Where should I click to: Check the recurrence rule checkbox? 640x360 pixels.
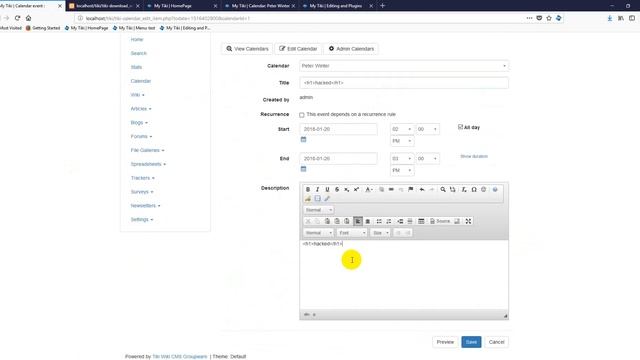coord(302,115)
